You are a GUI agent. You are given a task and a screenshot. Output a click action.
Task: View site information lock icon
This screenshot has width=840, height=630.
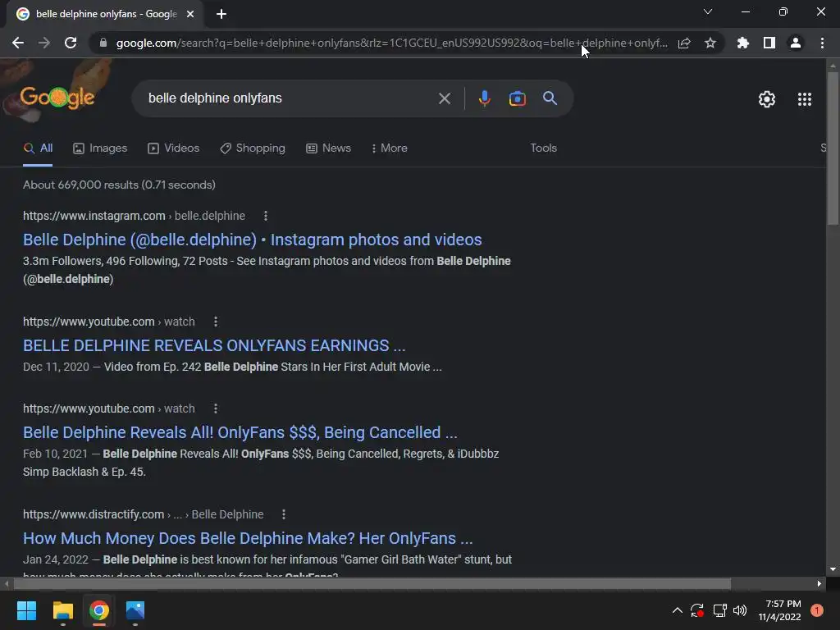coord(103,43)
